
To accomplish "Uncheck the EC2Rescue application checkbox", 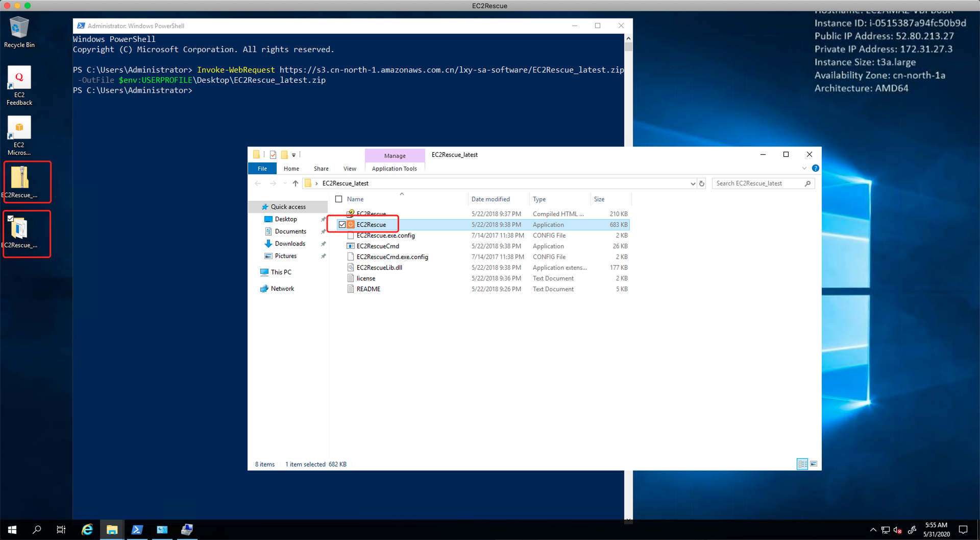I will 342,225.
